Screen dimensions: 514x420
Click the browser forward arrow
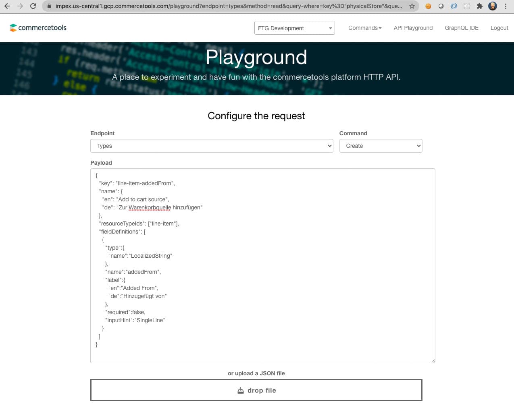click(20, 6)
